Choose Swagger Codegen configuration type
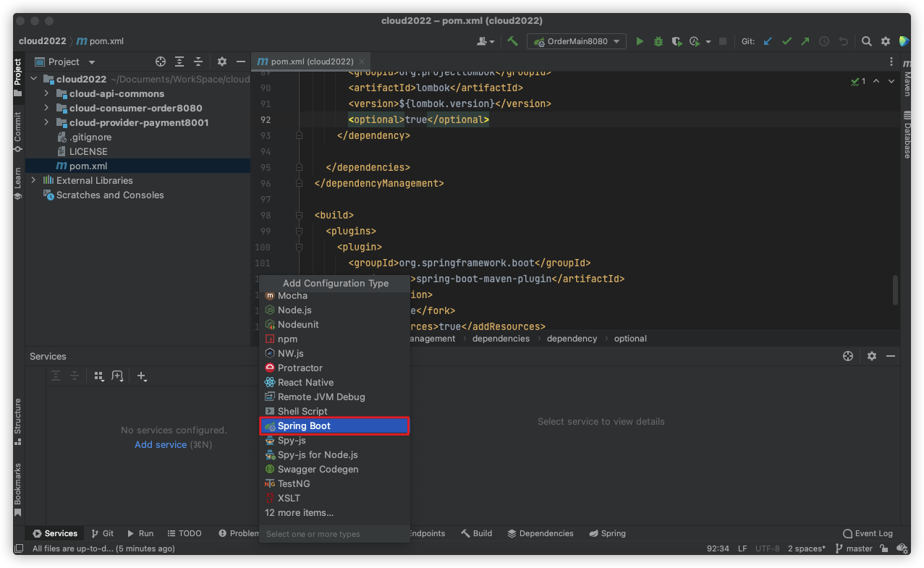Image resolution: width=924 pixels, height=568 pixels. tap(334, 469)
